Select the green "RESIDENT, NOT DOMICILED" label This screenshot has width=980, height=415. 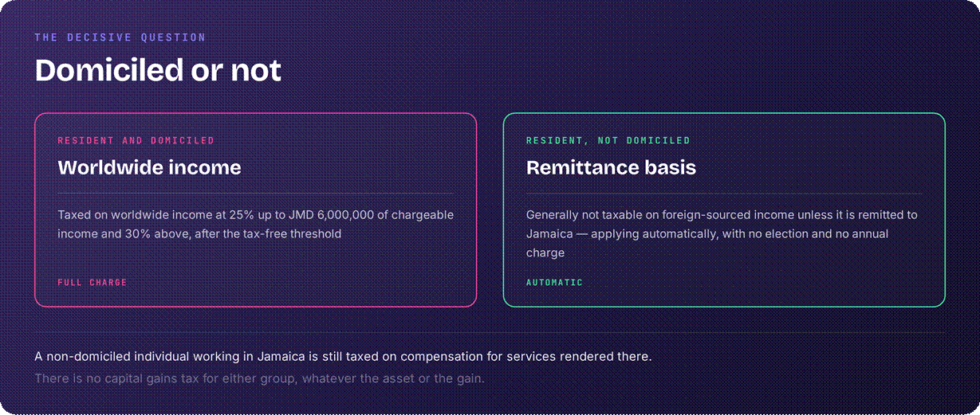(x=608, y=140)
